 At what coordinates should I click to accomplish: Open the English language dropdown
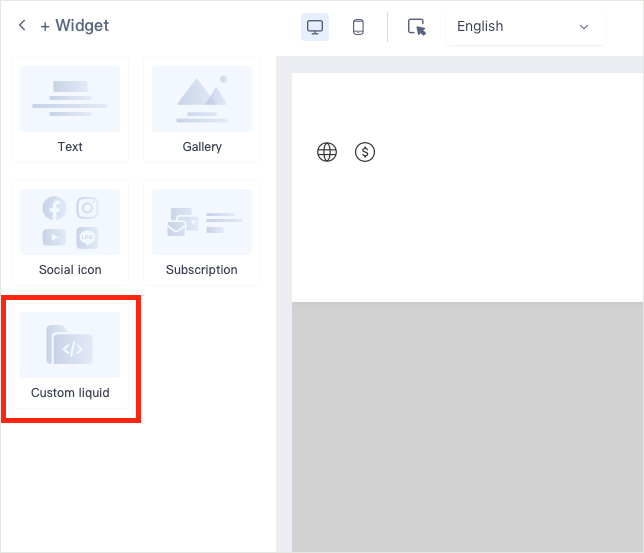pyautogui.click(x=526, y=27)
